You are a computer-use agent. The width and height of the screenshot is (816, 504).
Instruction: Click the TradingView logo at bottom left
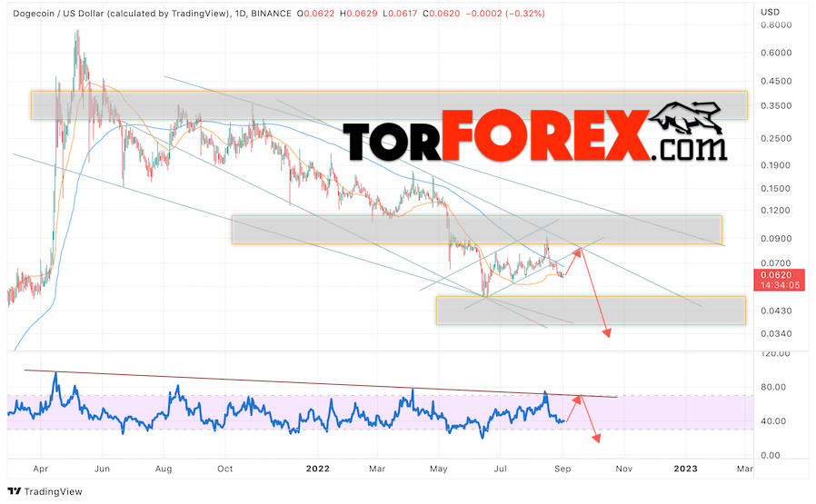click(x=45, y=491)
